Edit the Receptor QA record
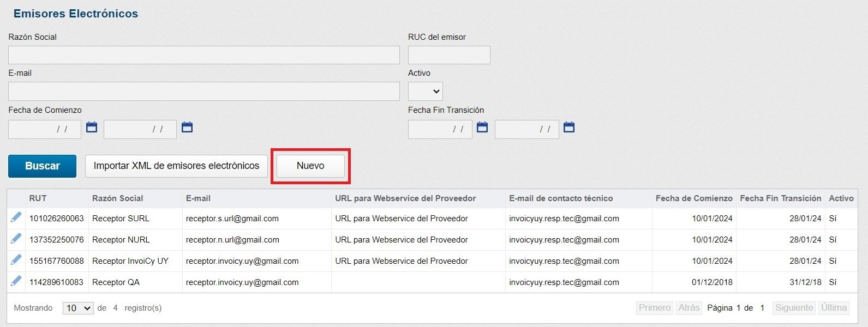Viewport: 868px width, 327px height. [x=16, y=281]
